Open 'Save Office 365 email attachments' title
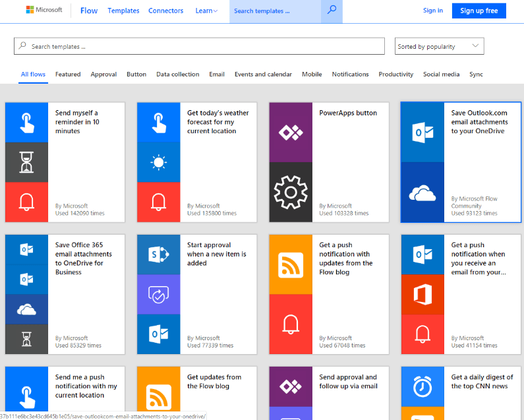524x420 pixels. click(84, 258)
